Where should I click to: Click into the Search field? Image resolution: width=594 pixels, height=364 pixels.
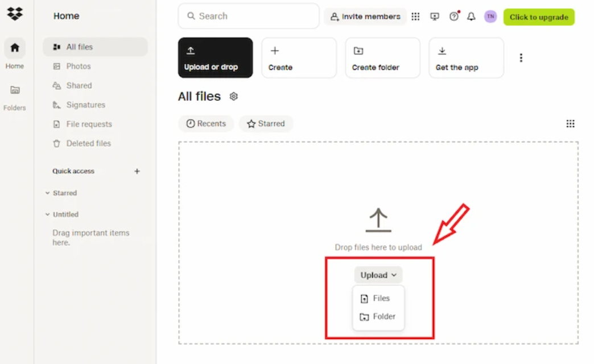[x=249, y=16]
